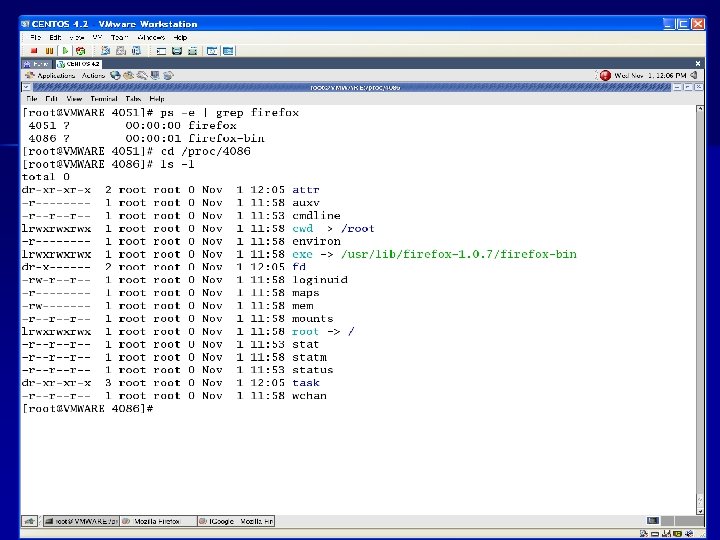The height and width of the screenshot is (540, 720).
Task: Open the terminal's Tabs menu
Action: point(133,99)
